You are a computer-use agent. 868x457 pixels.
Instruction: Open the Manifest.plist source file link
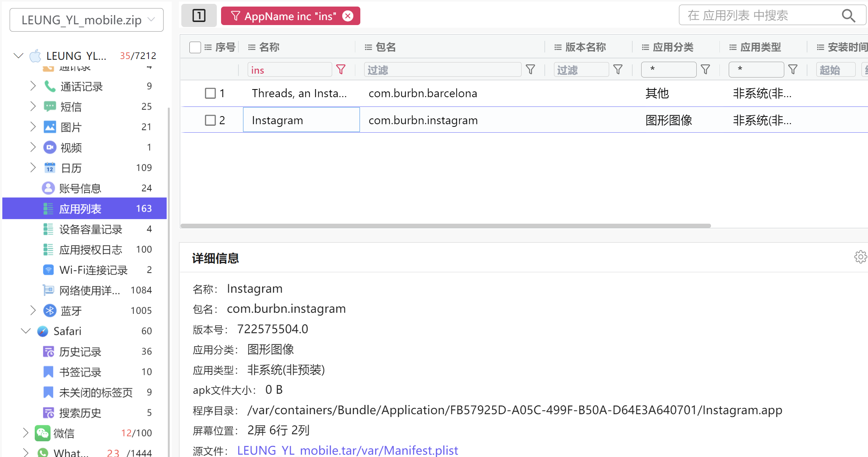(x=347, y=450)
